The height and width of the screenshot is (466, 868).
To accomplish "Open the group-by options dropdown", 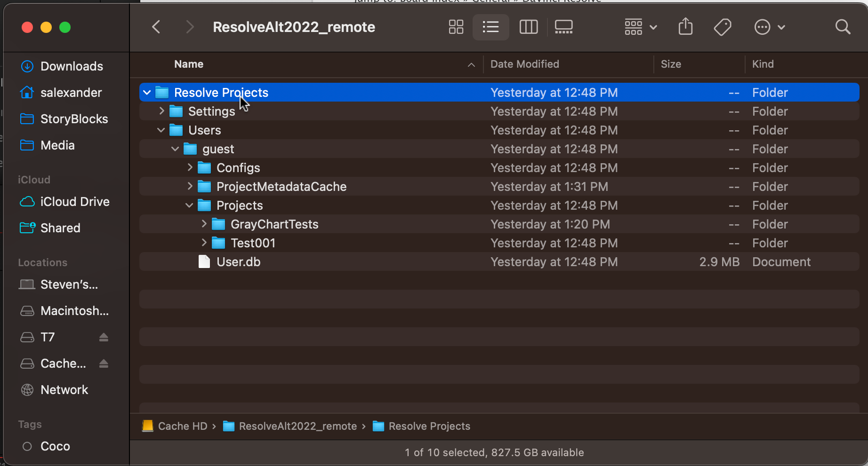I will click(640, 27).
